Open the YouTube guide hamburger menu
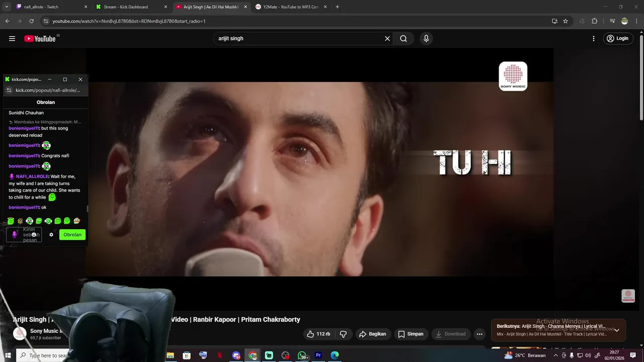 coord(12,39)
